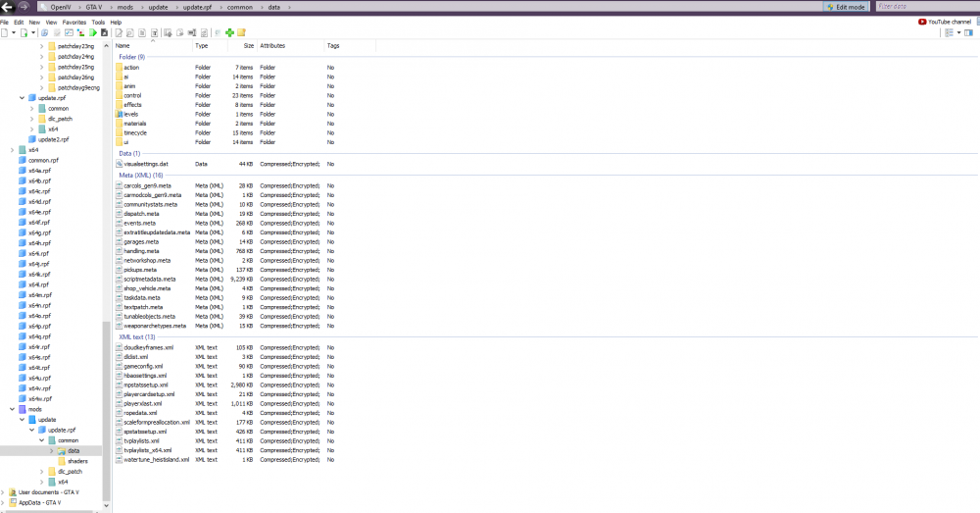Open the YouTube channel link

click(x=949, y=22)
